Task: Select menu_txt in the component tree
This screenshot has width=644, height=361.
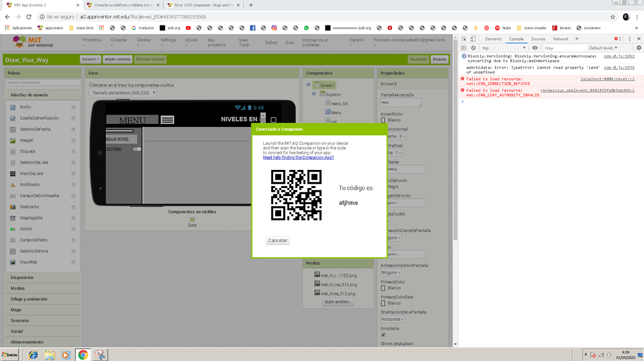Action: (339, 104)
